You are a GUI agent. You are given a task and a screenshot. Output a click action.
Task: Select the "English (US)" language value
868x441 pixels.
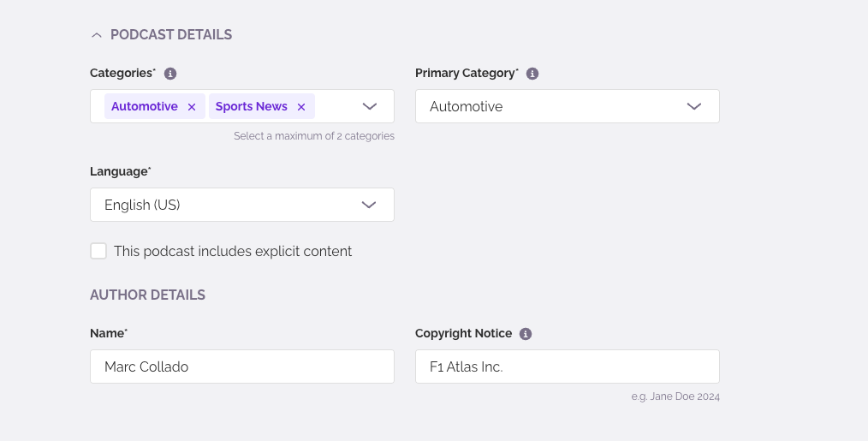[142, 205]
